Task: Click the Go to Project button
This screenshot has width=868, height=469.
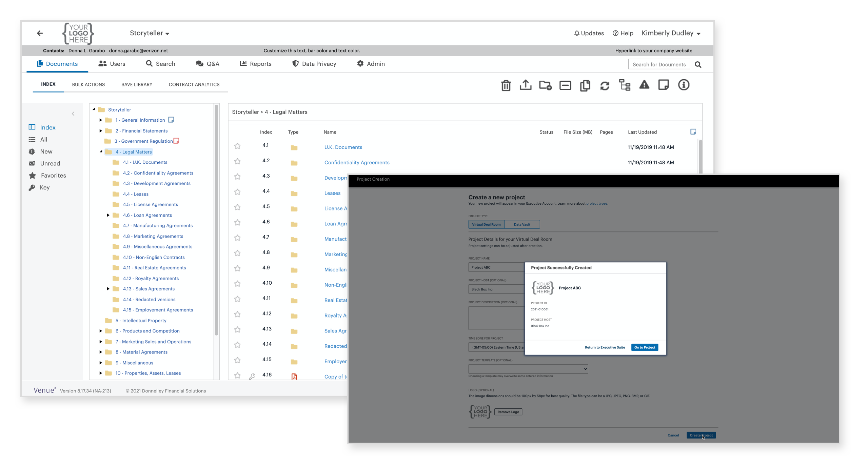Action: 644,347
